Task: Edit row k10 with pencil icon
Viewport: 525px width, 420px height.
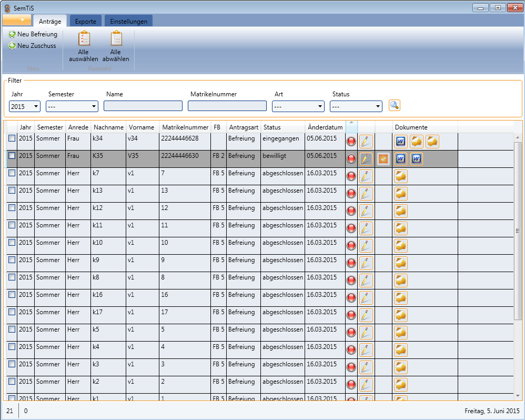Action: 366,246
